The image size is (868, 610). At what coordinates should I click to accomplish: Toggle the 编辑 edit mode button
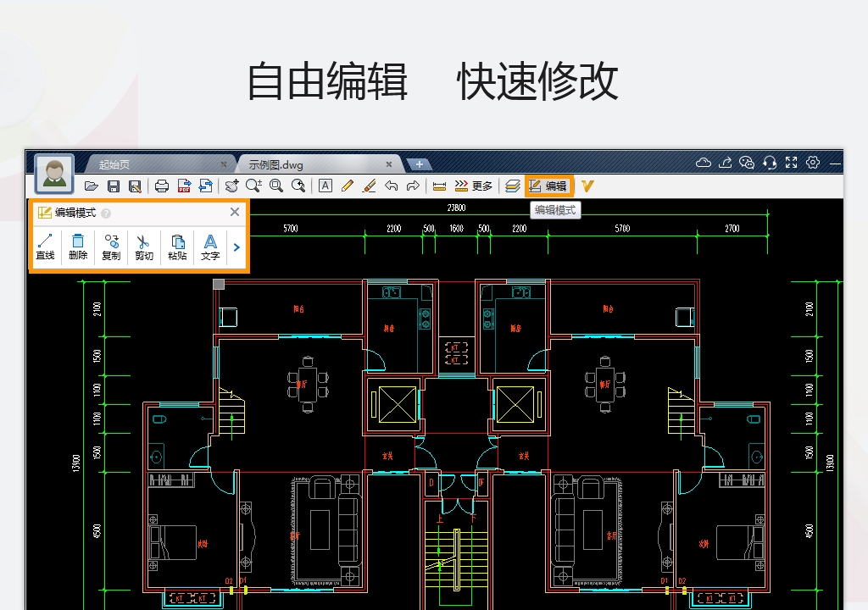[549, 186]
